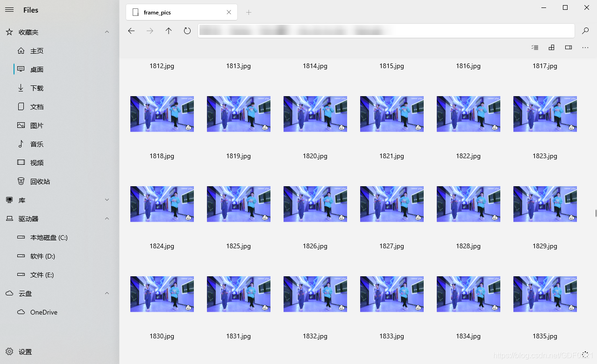Open OneDrive in the sidebar
Image resolution: width=597 pixels, height=364 pixels.
pyautogui.click(x=43, y=312)
